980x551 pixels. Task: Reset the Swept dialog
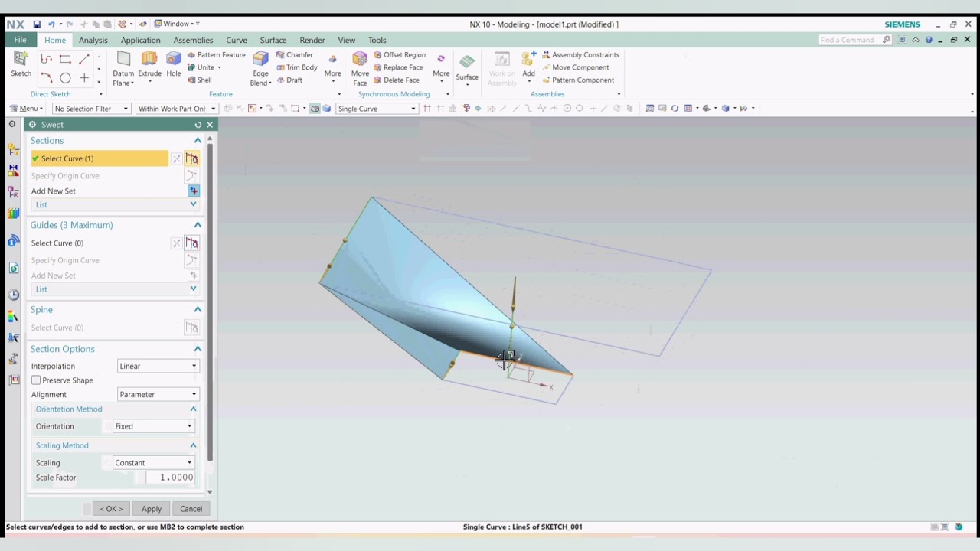[x=198, y=125]
